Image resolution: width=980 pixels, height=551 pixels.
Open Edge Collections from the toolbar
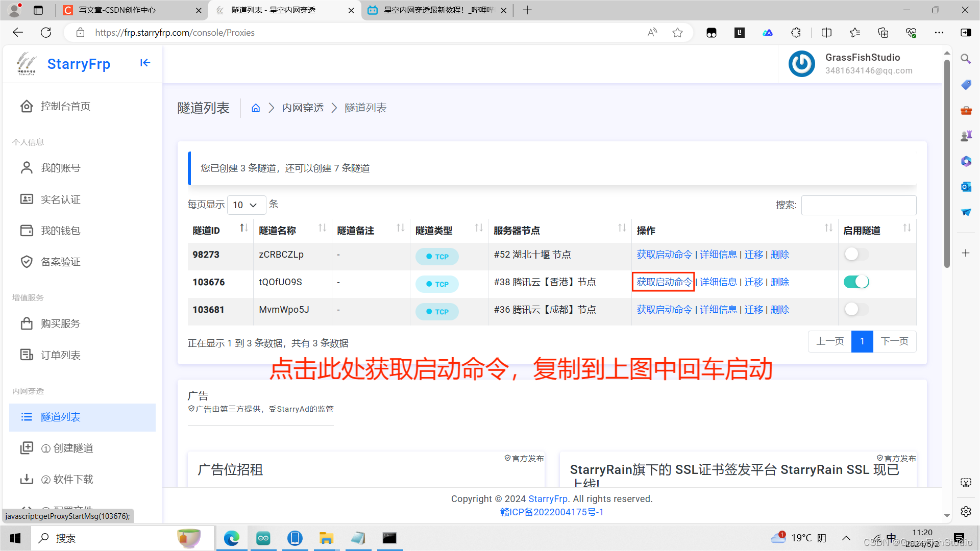[x=883, y=32]
